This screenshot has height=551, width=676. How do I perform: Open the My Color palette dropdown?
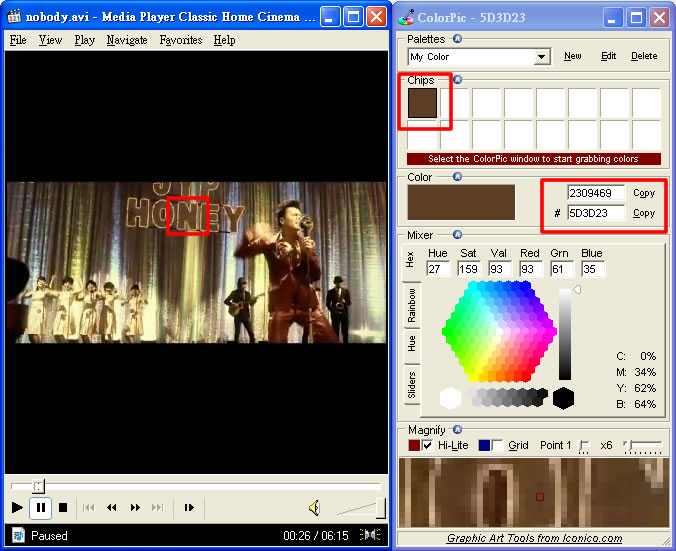541,57
